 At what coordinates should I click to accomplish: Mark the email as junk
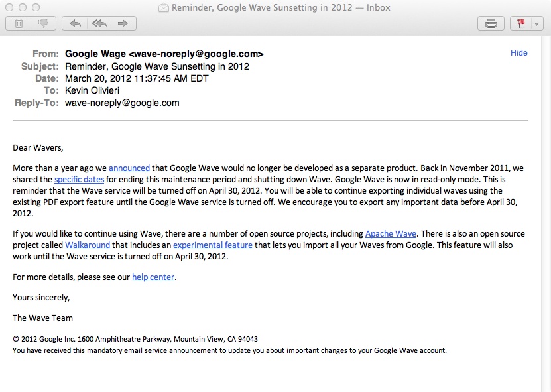tap(43, 23)
